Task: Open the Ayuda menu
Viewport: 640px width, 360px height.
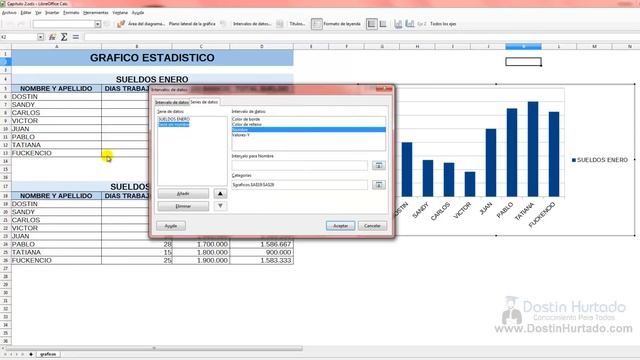Action: pyautogui.click(x=138, y=13)
